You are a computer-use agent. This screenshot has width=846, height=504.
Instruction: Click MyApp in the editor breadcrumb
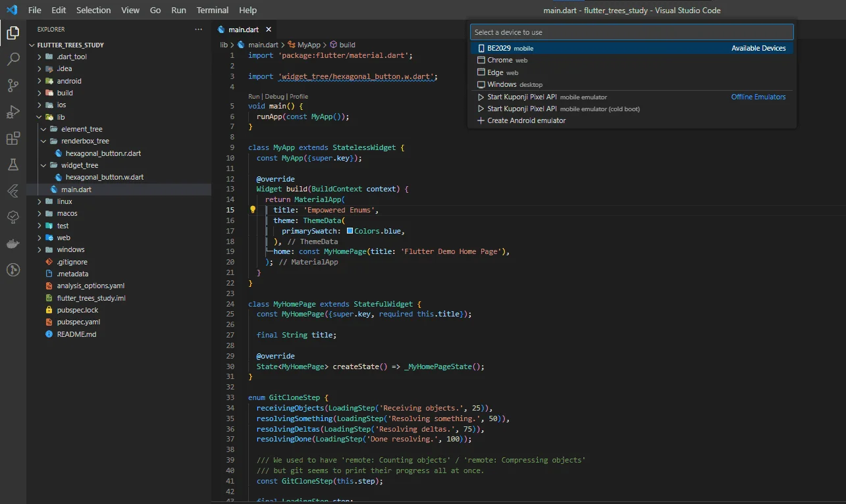pyautogui.click(x=309, y=45)
